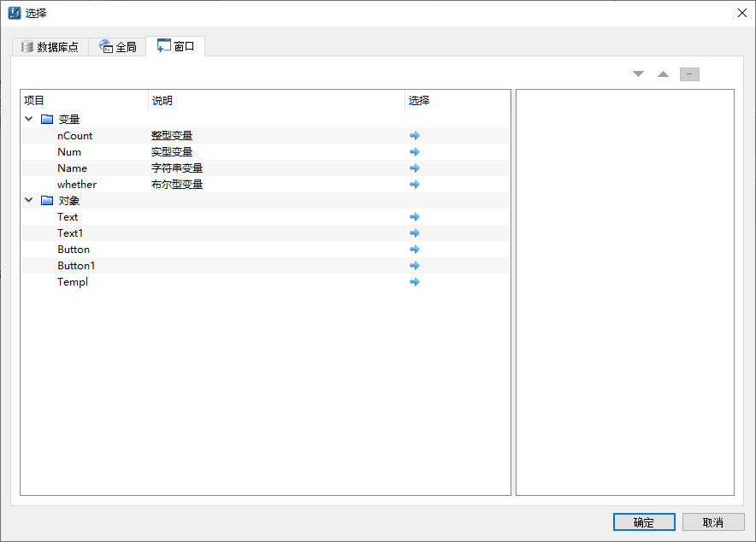This screenshot has width=756, height=542.
Task: Add Name variable using its arrow icon
Action: click(x=414, y=168)
